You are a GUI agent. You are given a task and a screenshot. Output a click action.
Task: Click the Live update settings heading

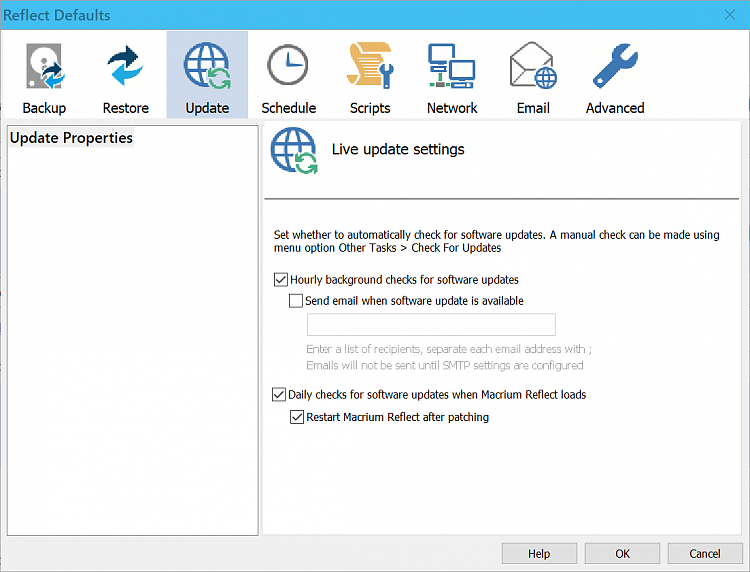tap(398, 149)
